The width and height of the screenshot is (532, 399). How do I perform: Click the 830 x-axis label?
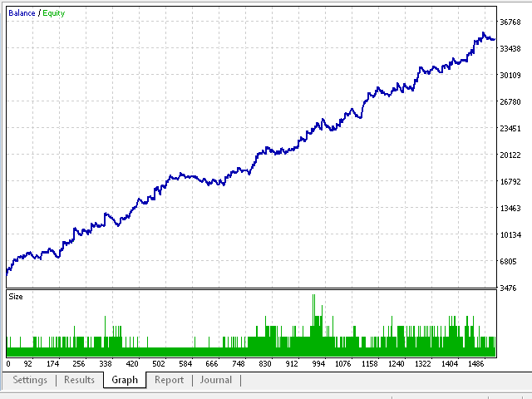tap(265, 364)
